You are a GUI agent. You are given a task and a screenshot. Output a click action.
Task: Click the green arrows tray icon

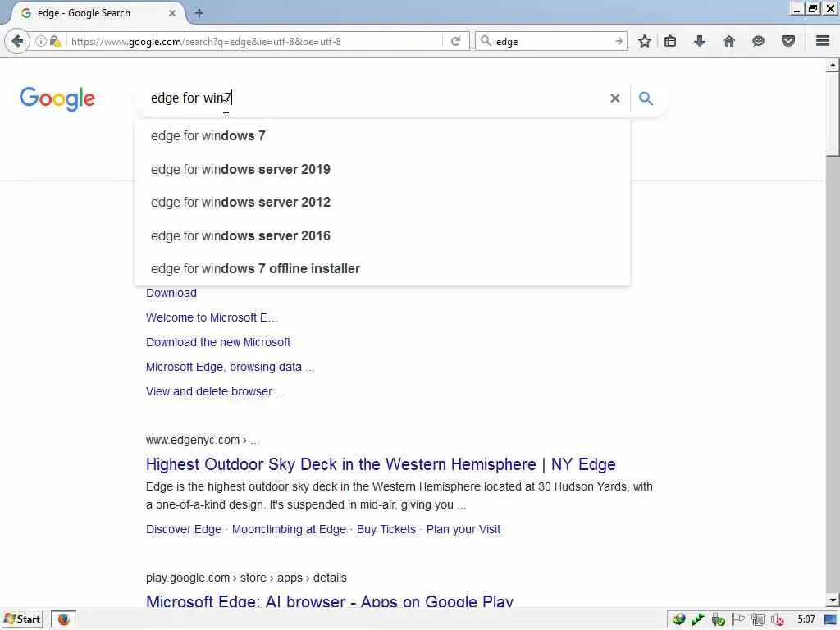(x=698, y=620)
